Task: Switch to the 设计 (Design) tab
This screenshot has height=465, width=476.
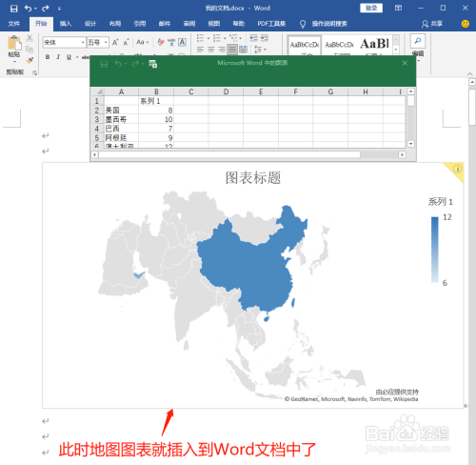Action: point(90,24)
